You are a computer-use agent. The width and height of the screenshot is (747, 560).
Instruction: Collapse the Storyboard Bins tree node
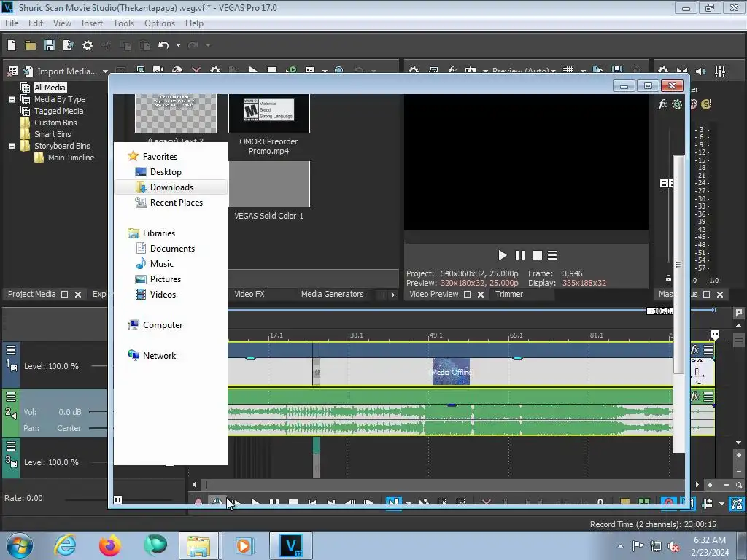(x=12, y=146)
